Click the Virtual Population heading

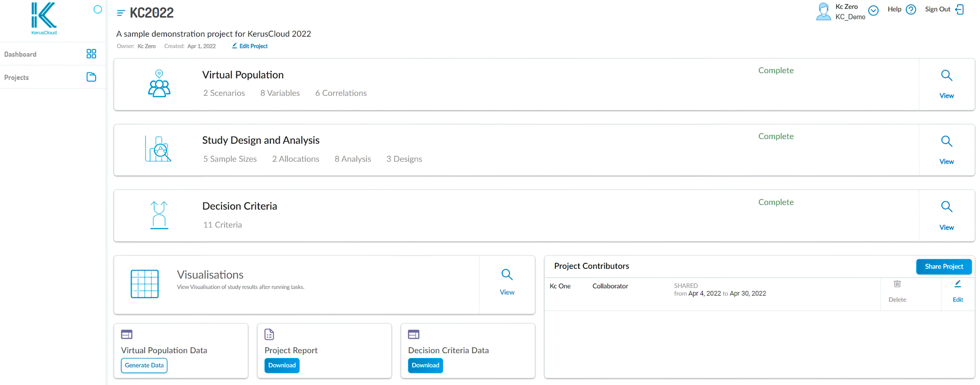pyautogui.click(x=243, y=75)
